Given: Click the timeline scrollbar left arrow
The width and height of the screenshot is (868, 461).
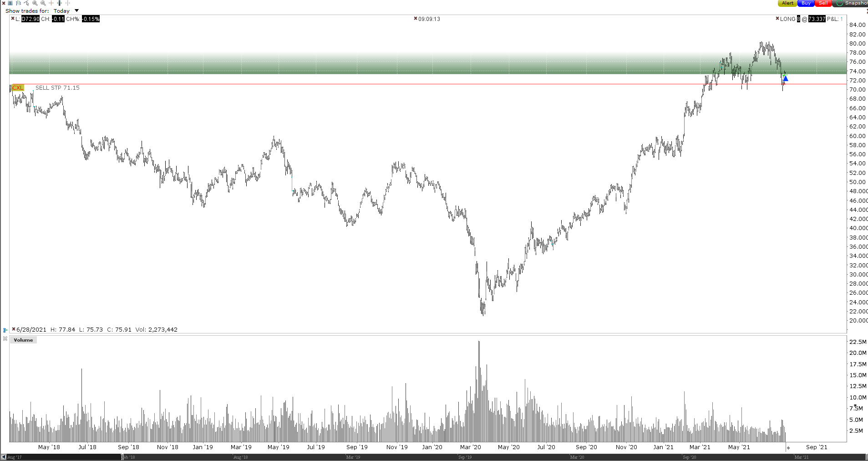Looking at the screenshot, I should (x=4, y=457).
